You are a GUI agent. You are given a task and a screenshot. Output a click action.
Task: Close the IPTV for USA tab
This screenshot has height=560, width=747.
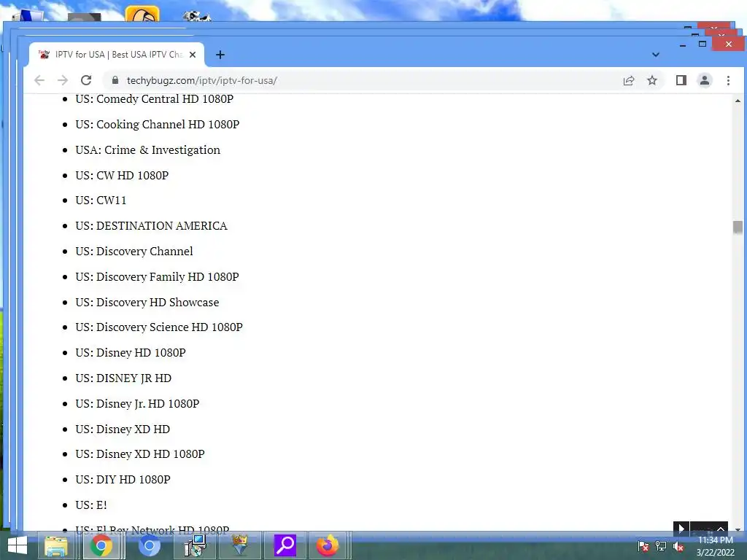[193, 55]
